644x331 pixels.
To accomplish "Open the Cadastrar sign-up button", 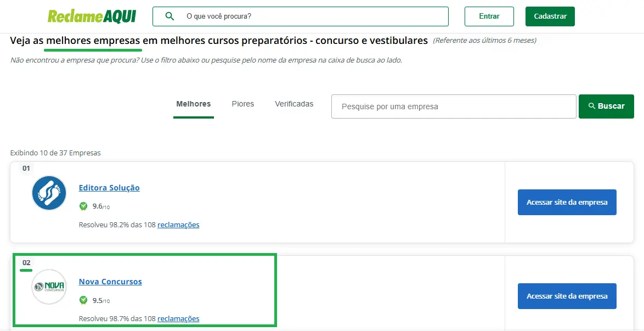I will (x=550, y=16).
